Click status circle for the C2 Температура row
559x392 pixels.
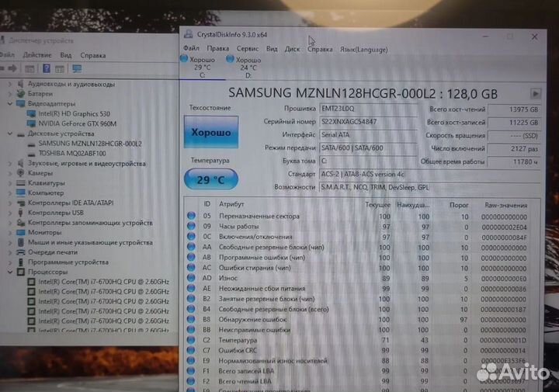coord(191,340)
